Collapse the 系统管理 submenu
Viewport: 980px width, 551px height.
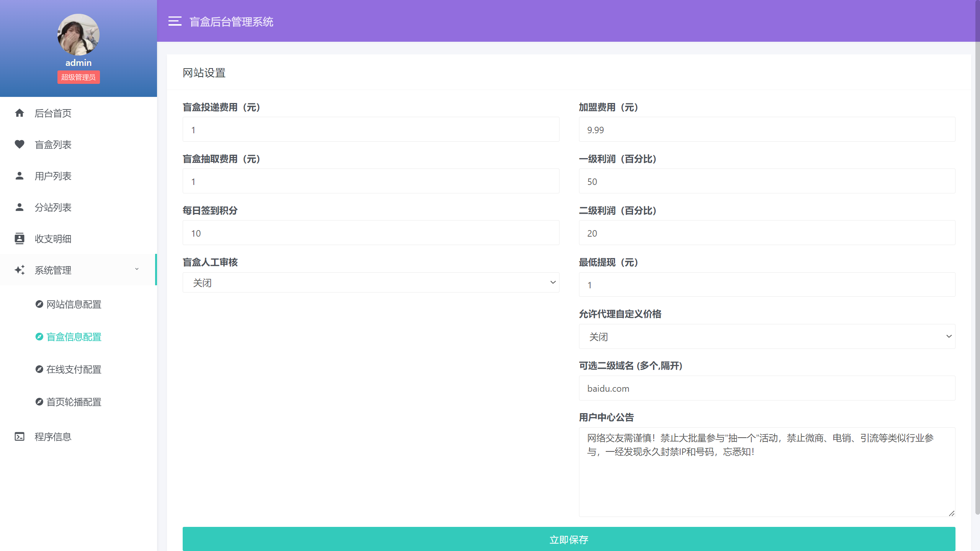(x=137, y=269)
